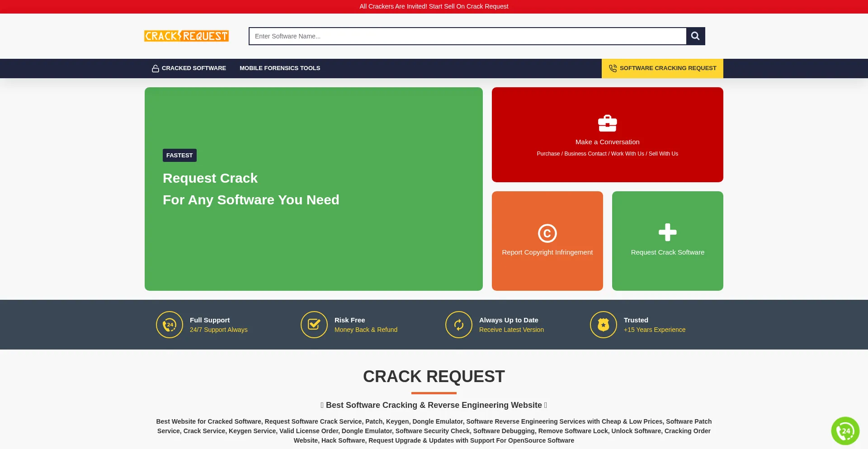The image size is (868, 449).
Task: Click the Request Crack Software label
Action: coord(667,252)
